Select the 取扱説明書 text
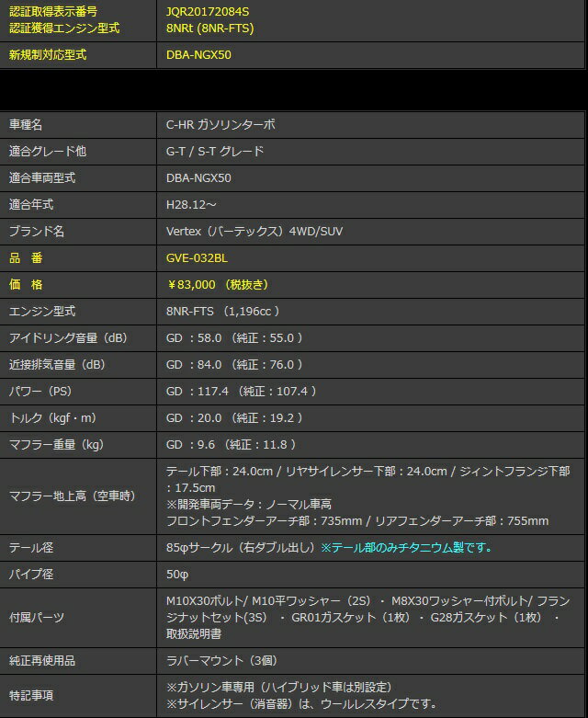The image size is (588, 718). (194, 633)
